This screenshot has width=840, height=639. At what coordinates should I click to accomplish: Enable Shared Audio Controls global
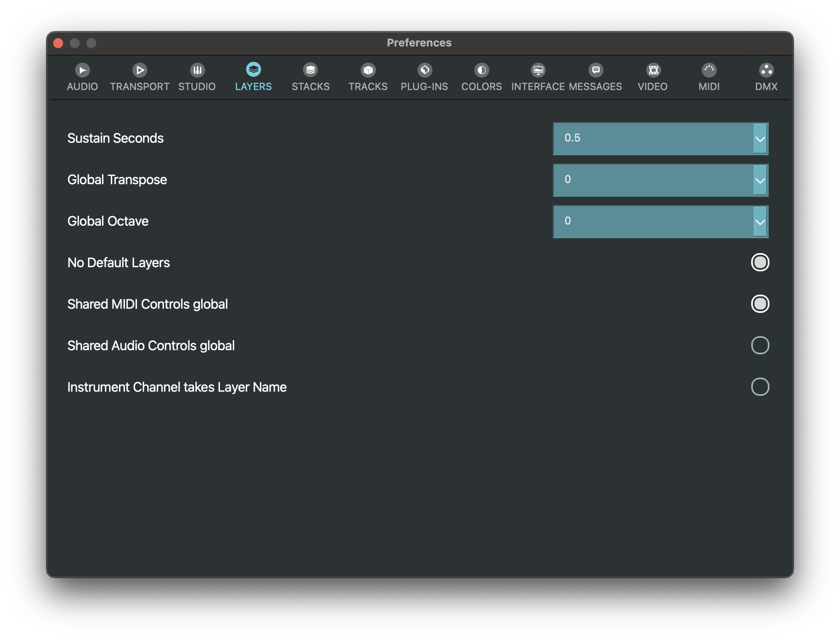tap(760, 345)
